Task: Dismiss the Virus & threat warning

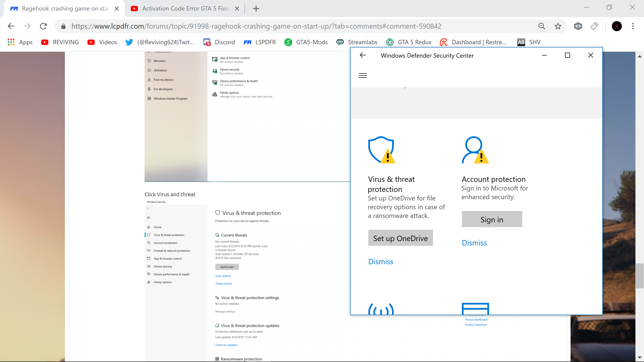Action: [x=381, y=261]
